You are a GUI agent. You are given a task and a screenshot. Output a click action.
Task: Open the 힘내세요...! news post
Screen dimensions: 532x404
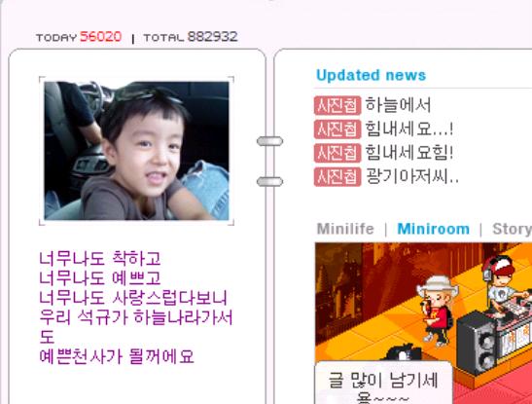click(x=408, y=129)
